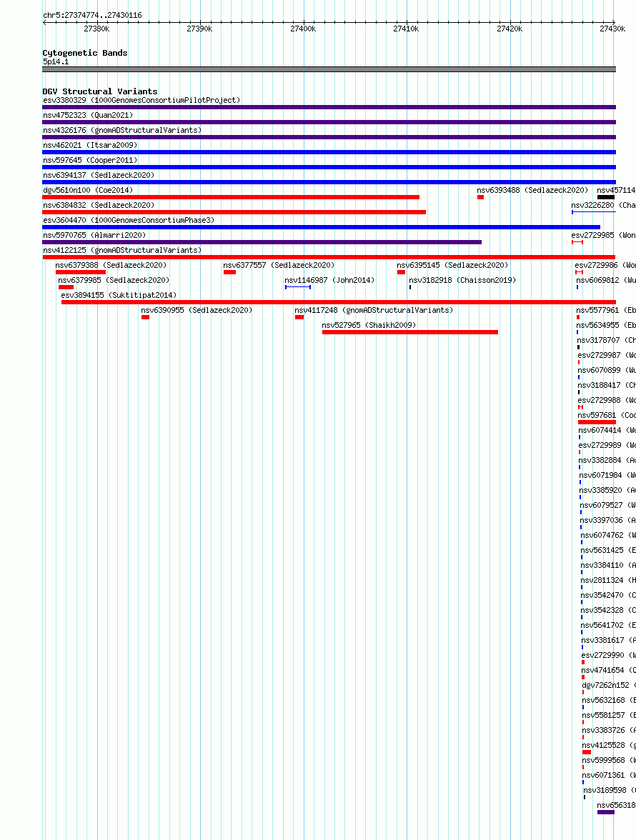The width and height of the screenshot is (636, 840).
Task: Click the purple bar under nsv656318
Action: click(x=606, y=812)
